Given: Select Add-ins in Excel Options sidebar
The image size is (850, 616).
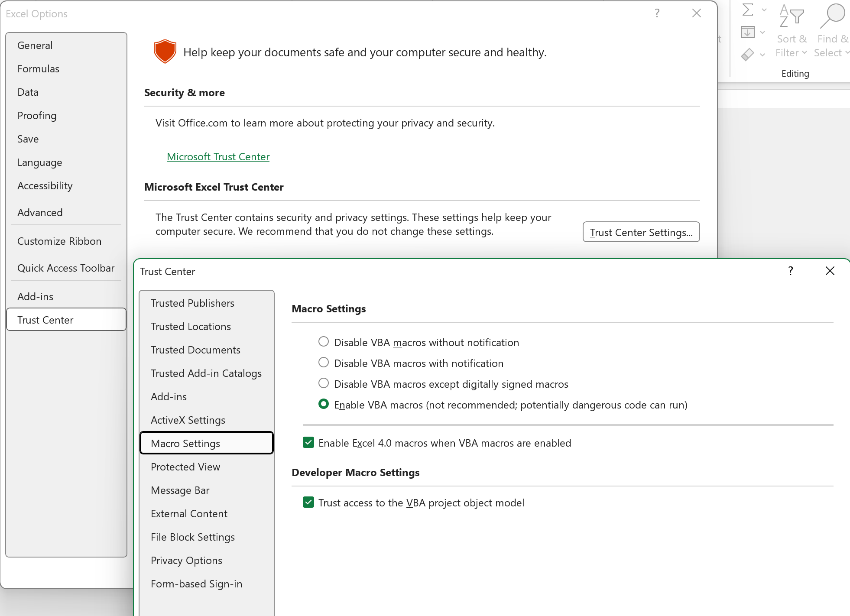Looking at the screenshot, I should pyautogui.click(x=66, y=297).
